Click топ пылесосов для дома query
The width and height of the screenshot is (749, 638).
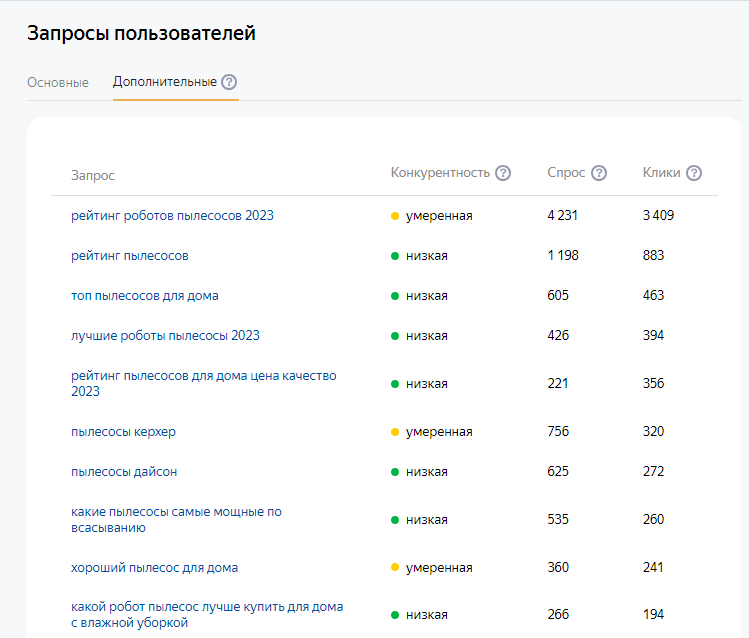click(x=145, y=295)
